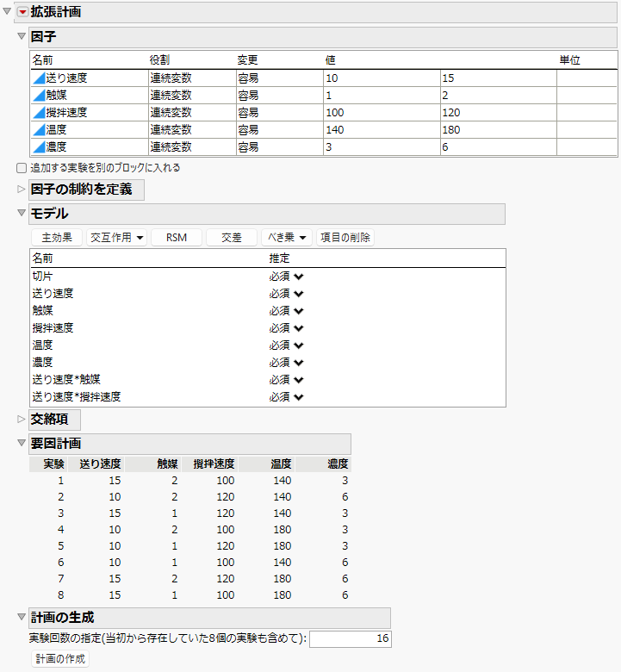Viewport: 621px width, 672px height.
Task: Click the 計画の作成 button
Action: 60,659
